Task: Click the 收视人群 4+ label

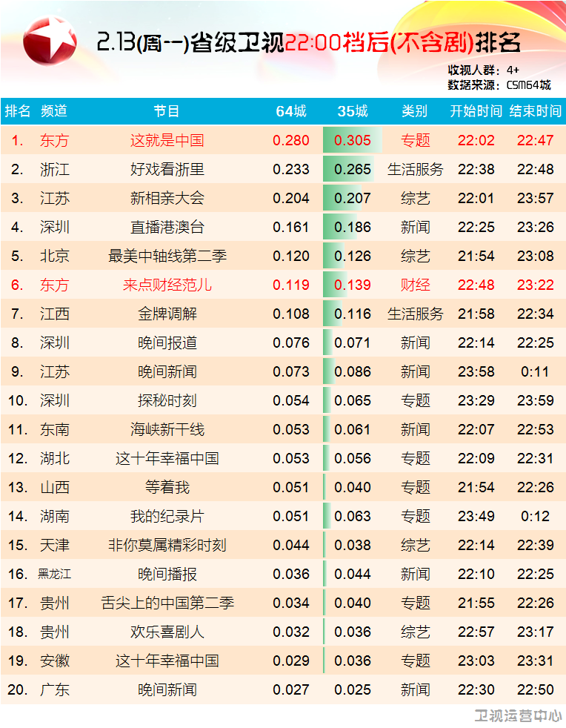Action: tap(484, 70)
